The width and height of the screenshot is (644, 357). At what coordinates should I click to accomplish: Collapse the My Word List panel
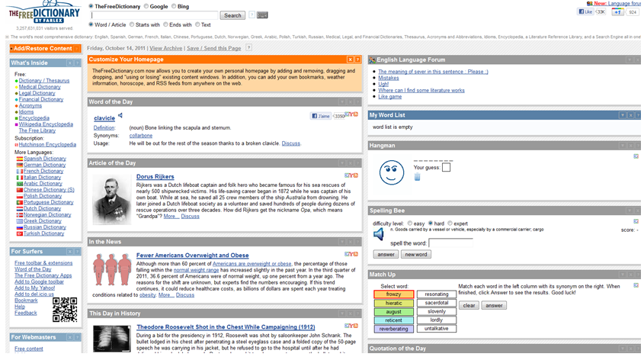tap(622, 115)
